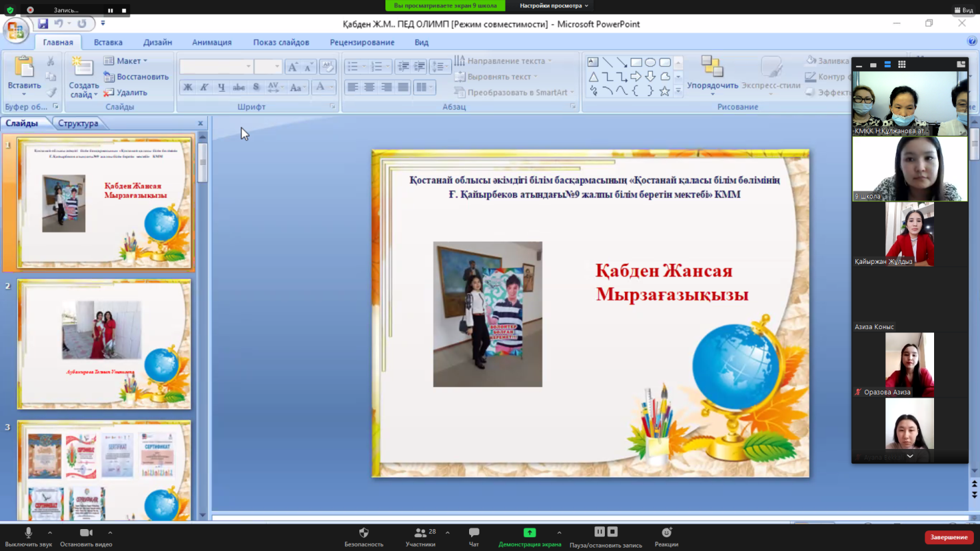Mute microphone with Выключить звук
The height and width of the screenshot is (551, 980).
pos(28,533)
